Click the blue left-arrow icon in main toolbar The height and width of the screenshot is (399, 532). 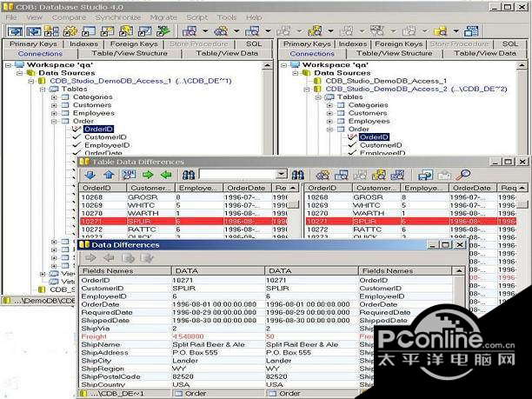pyautogui.click(x=34, y=31)
